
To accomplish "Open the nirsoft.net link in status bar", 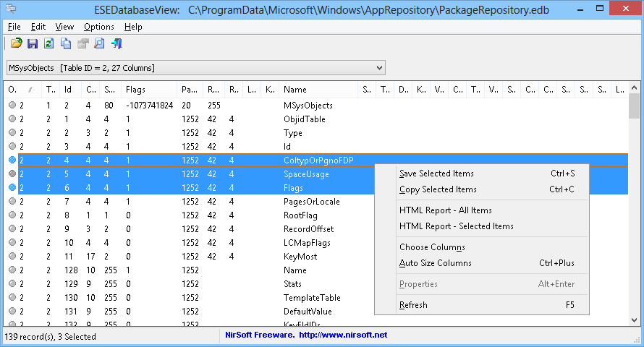I will 343,335.
